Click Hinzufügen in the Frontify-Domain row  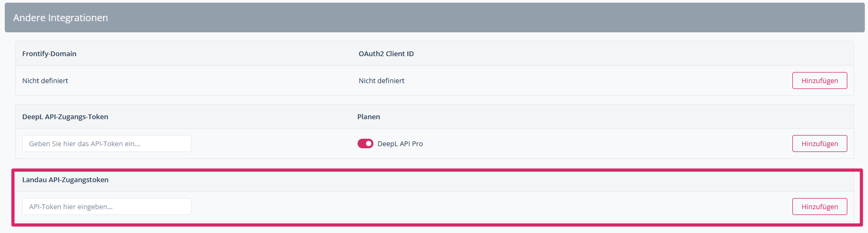(819, 80)
